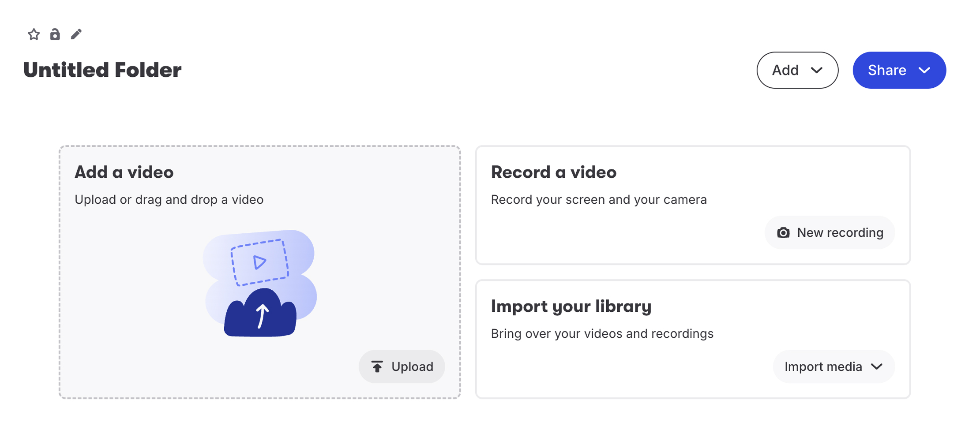Open the Add dropdown menu
The height and width of the screenshot is (437, 980).
coord(797,70)
